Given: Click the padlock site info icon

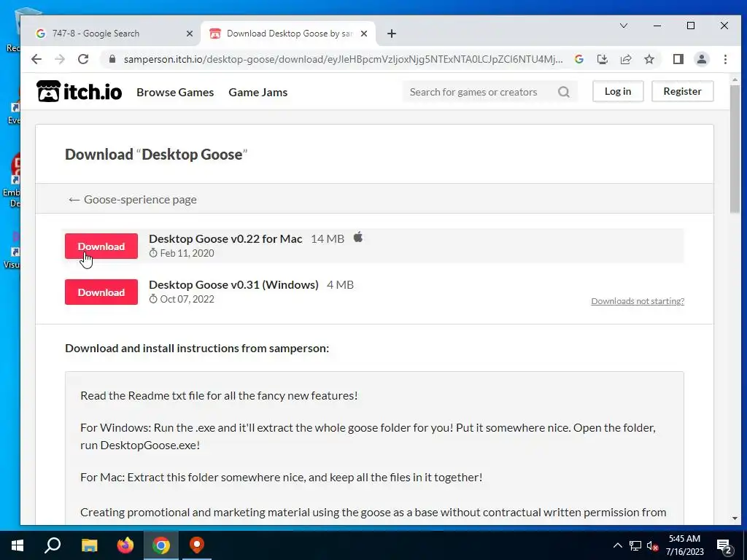Looking at the screenshot, I should click(112, 59).
